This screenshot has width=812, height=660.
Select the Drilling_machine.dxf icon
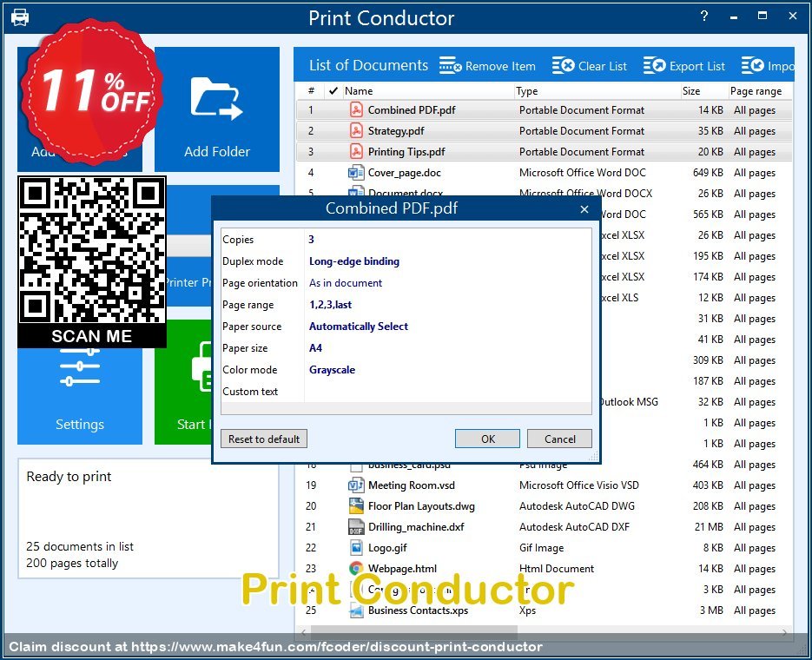[356, 526]
